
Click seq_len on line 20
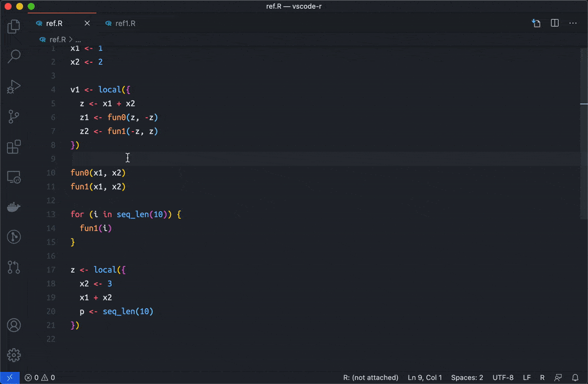tap(119, 311)
